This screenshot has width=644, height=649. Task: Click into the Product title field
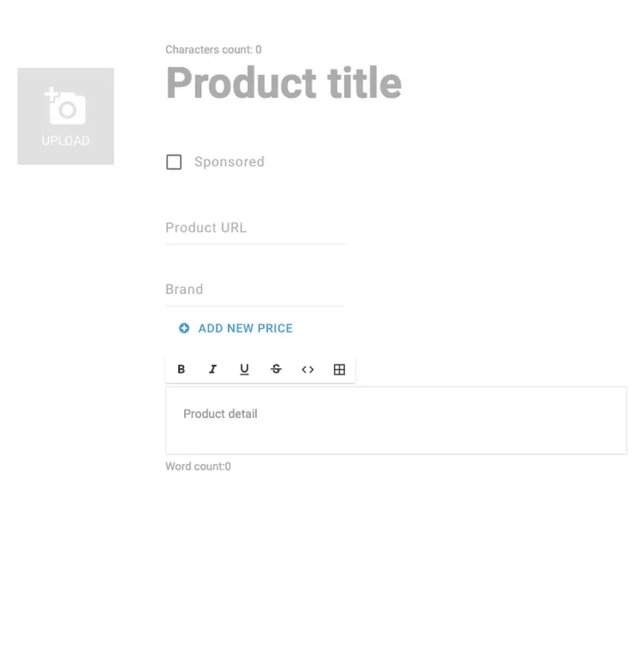(x=283, y=83)
